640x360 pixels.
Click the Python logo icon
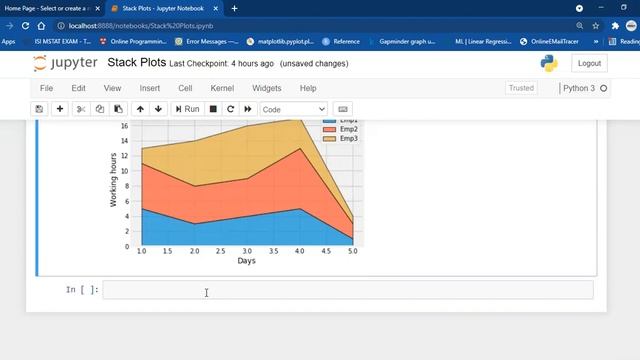pyautogui.click(x=549, y=63)
